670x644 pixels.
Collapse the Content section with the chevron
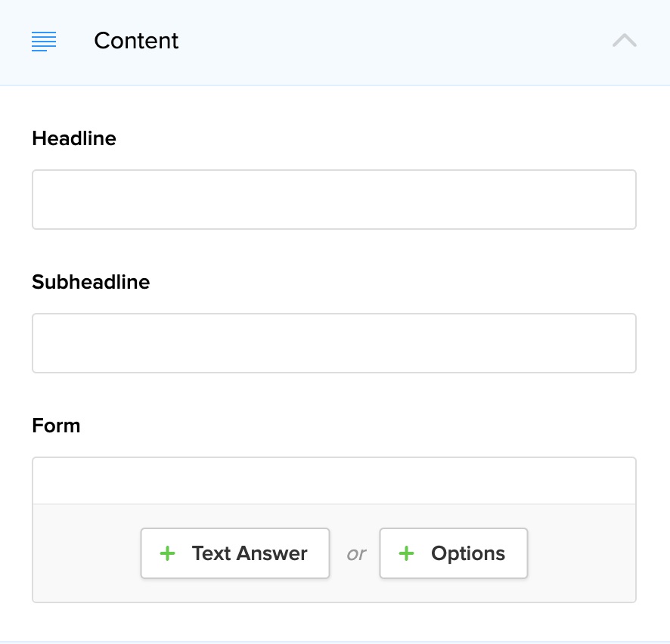[625, 41]
